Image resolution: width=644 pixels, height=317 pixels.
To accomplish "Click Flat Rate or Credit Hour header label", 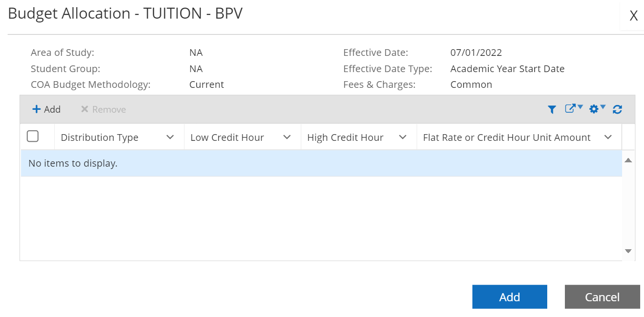I will [507, 137].
